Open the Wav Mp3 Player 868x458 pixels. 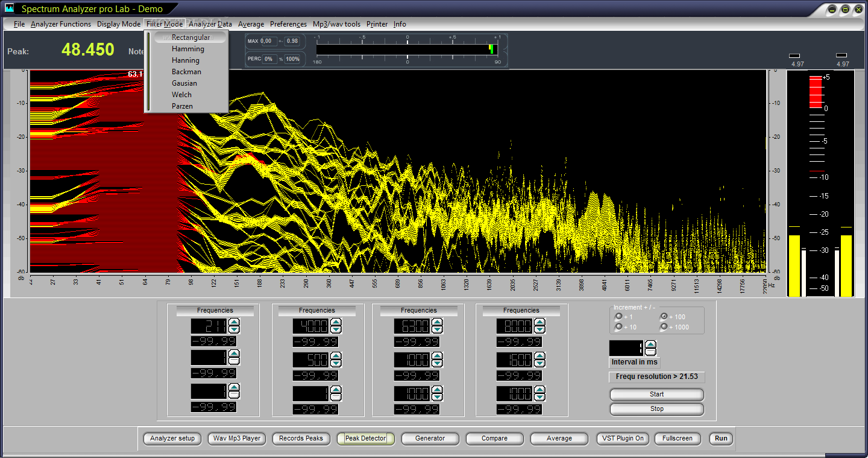[x=237, y=439]
